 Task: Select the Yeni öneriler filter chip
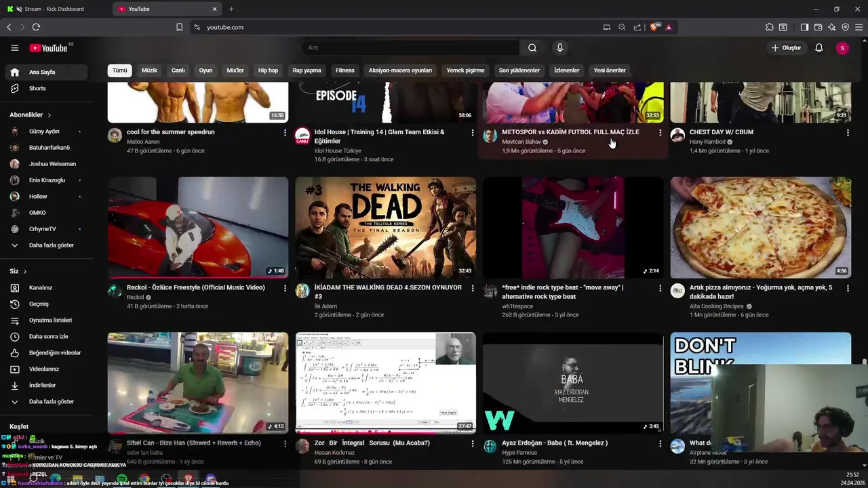click(610, 70)
